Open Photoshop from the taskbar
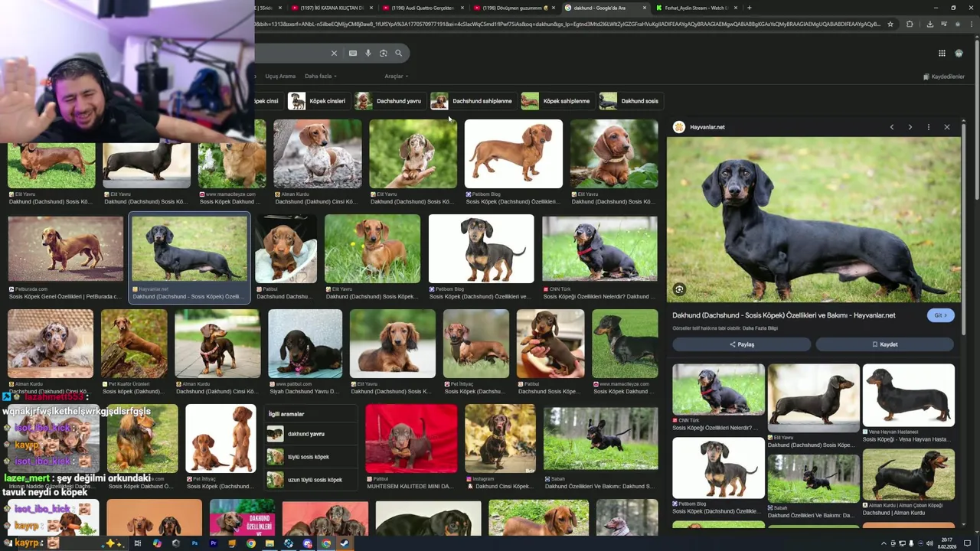The height and width of the screenshot is (551, 980). 194,543
